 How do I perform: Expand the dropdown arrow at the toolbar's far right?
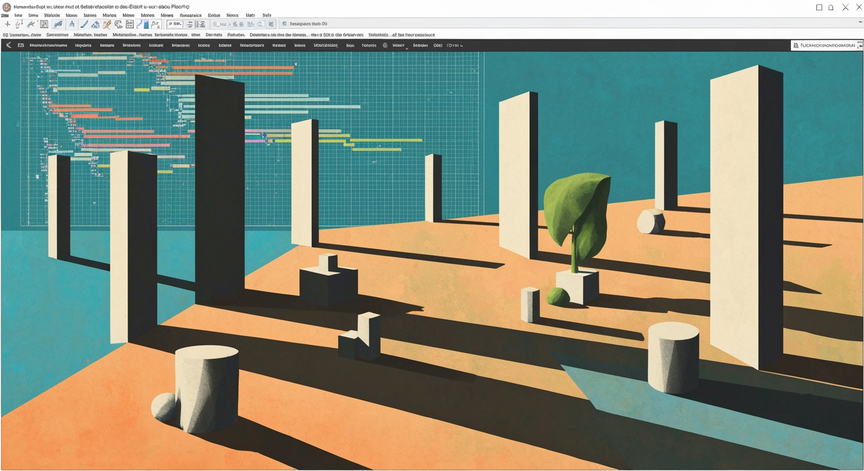coord(860,23)
